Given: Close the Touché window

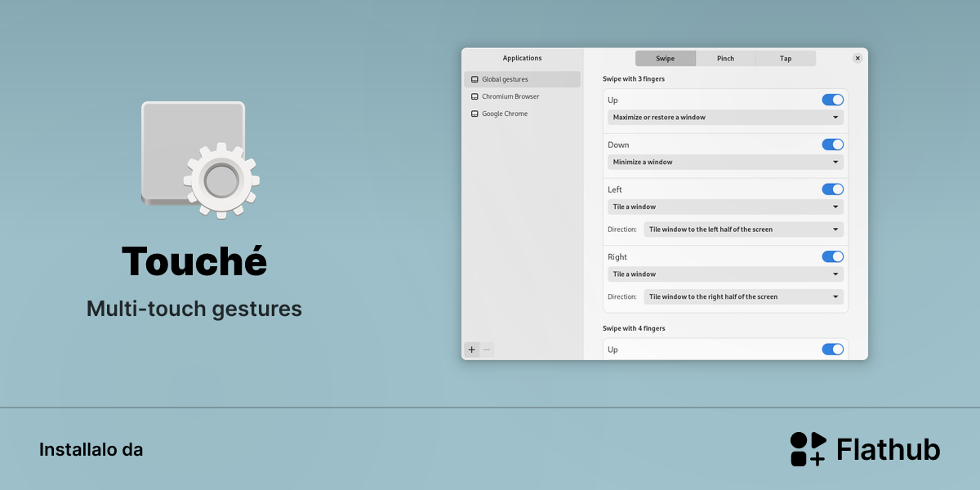Looking at the screenshot, I should (857, 58).
